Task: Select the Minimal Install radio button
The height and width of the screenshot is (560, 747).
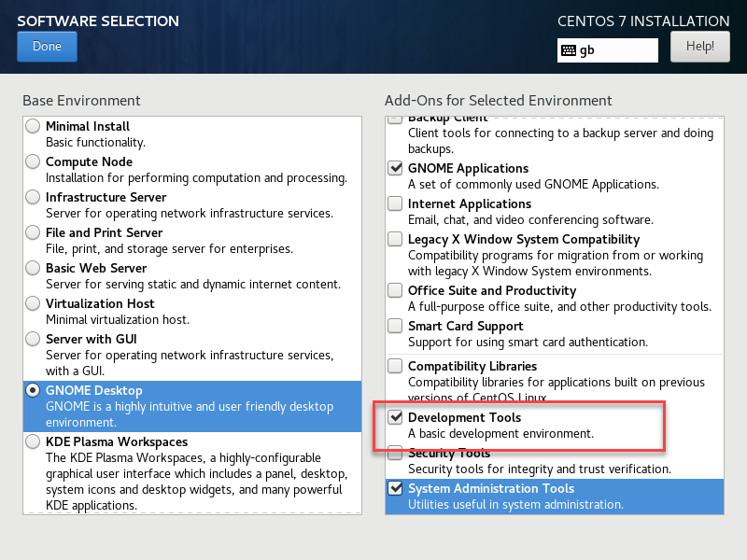Action: tap(34, 126)
